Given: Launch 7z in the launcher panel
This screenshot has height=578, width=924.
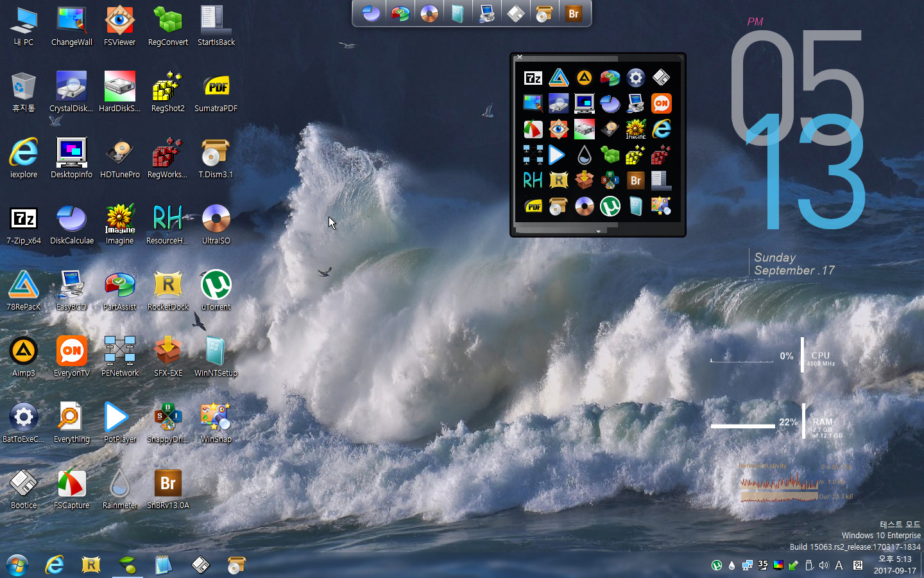Looking at the screenshot, I should 533,78.
